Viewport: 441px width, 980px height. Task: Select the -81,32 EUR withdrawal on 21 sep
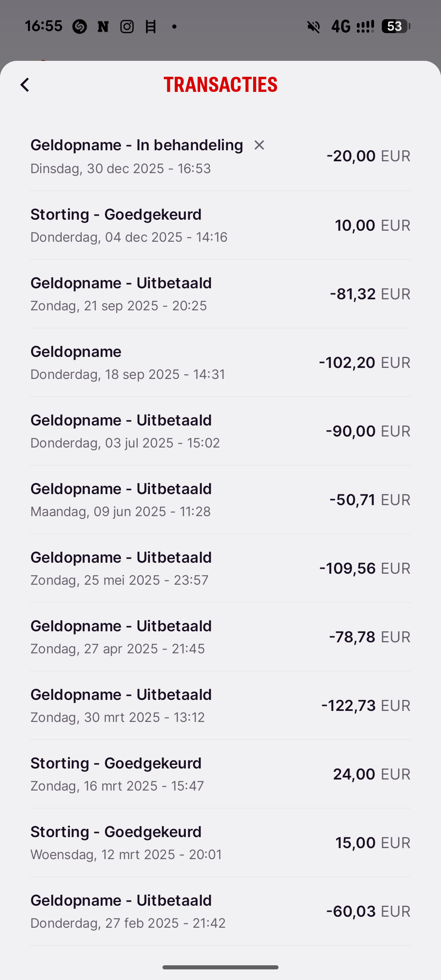[x=220, y=294]
